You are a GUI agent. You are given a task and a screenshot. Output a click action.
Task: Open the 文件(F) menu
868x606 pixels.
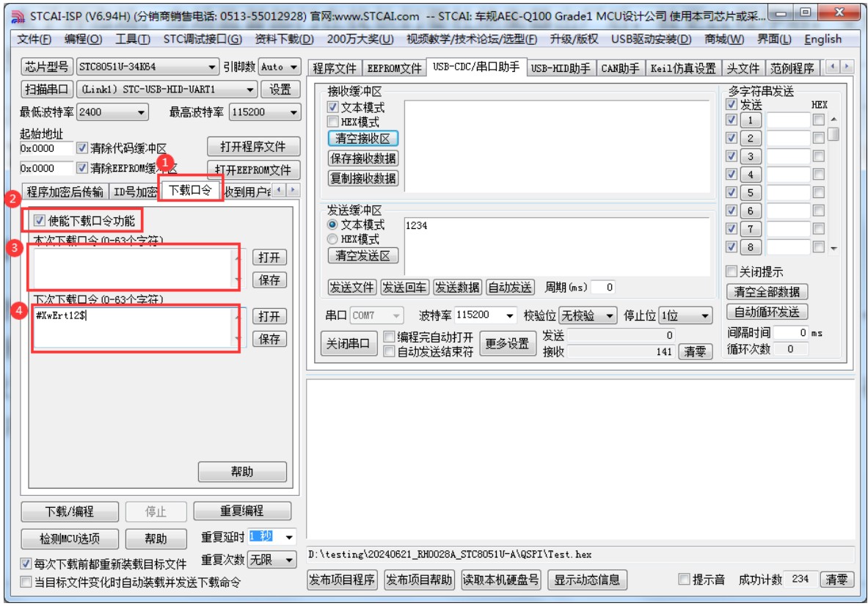[34, 40]
